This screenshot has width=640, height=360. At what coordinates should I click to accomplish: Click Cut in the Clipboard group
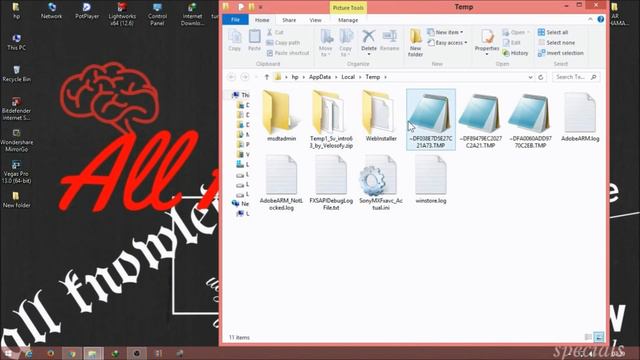pyautogui.click(x=275, y=32)
